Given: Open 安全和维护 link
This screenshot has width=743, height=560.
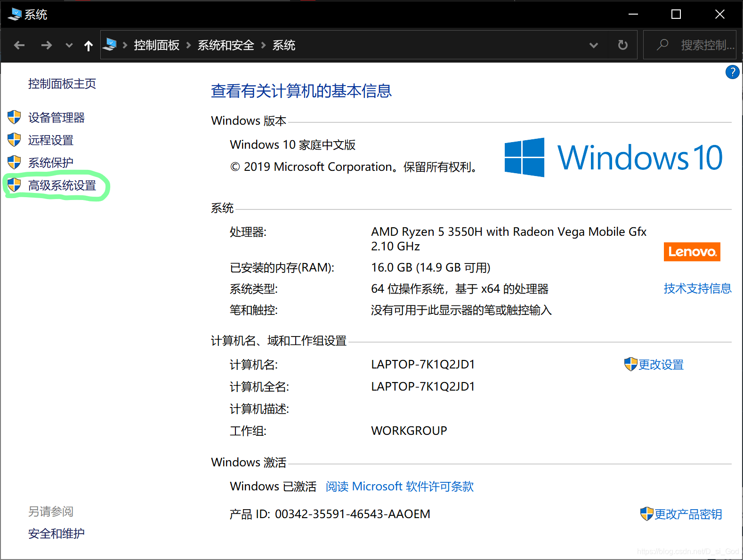Looking at the screenshot, I should 57,534.
